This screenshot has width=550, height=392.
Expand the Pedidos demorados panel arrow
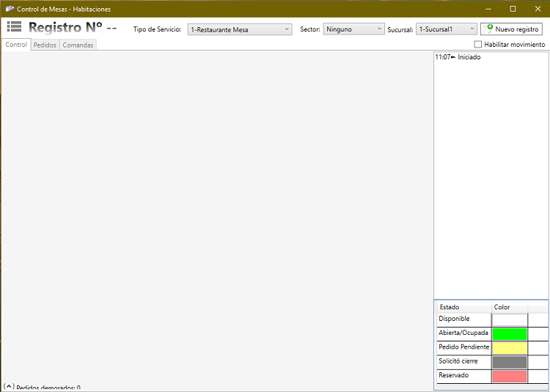9,387
